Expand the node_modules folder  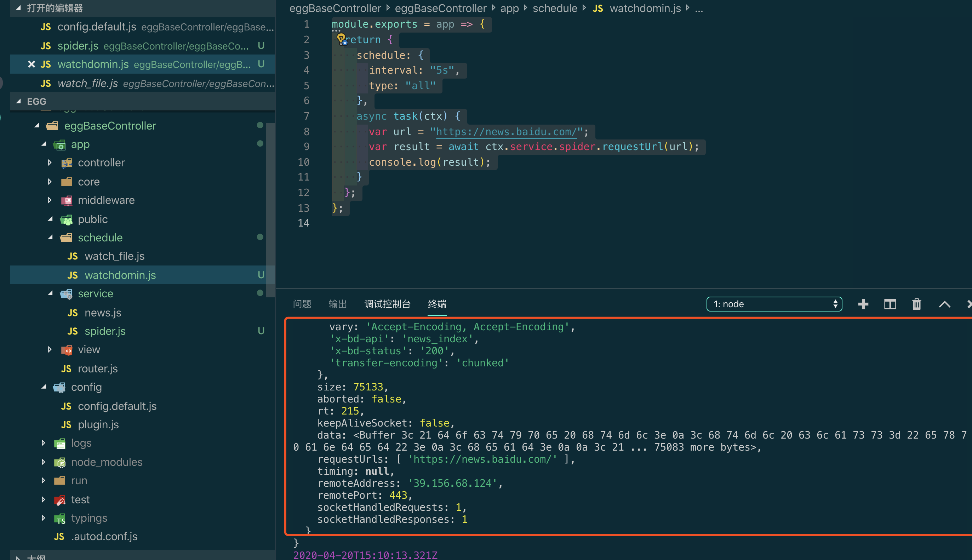(x=43, y=462)
